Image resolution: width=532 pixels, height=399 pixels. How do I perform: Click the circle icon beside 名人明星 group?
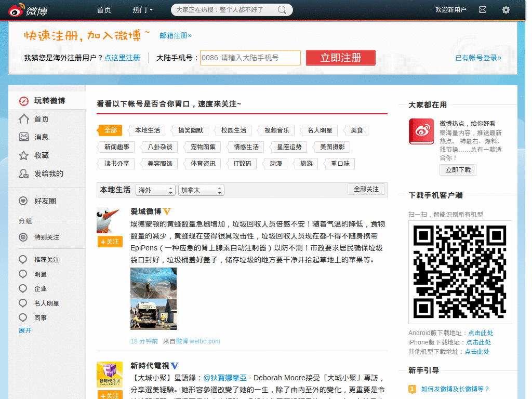pos(23,303)
